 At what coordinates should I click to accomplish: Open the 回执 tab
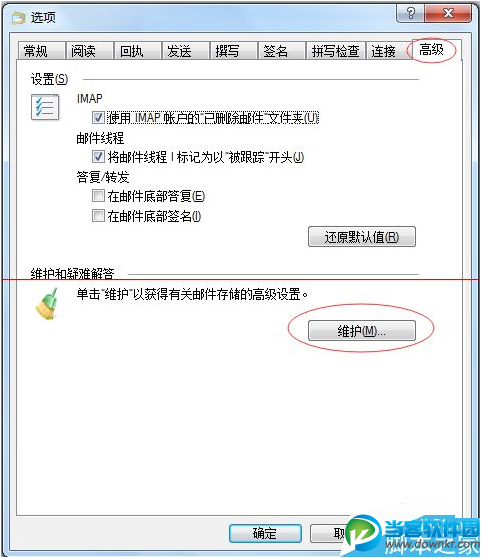pos(137,51)
